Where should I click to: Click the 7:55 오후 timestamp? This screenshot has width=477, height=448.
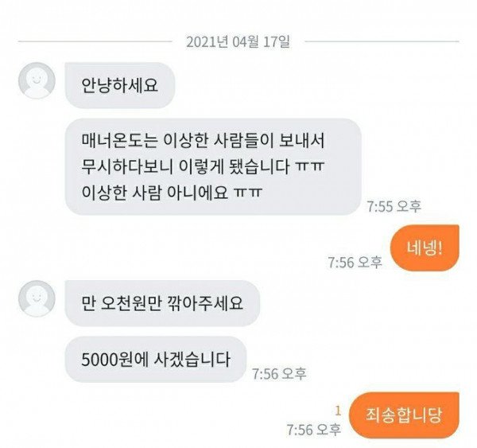point(394,206)
